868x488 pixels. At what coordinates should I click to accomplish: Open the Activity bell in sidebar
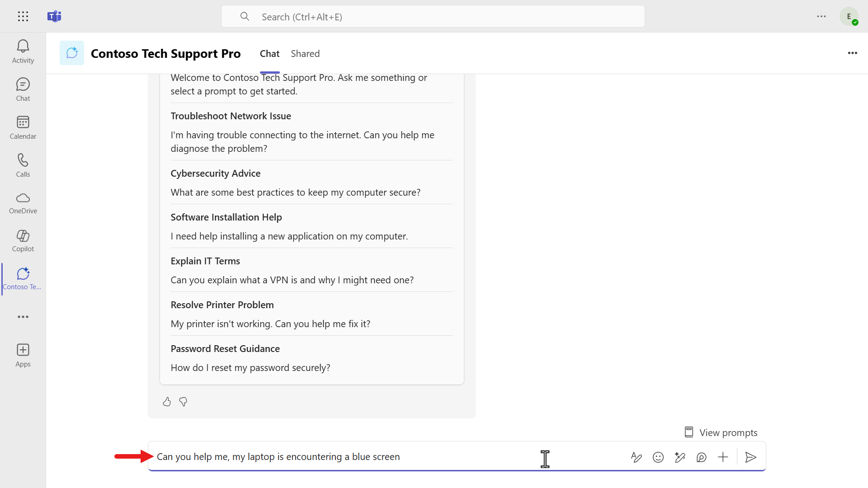coord(23,52)
